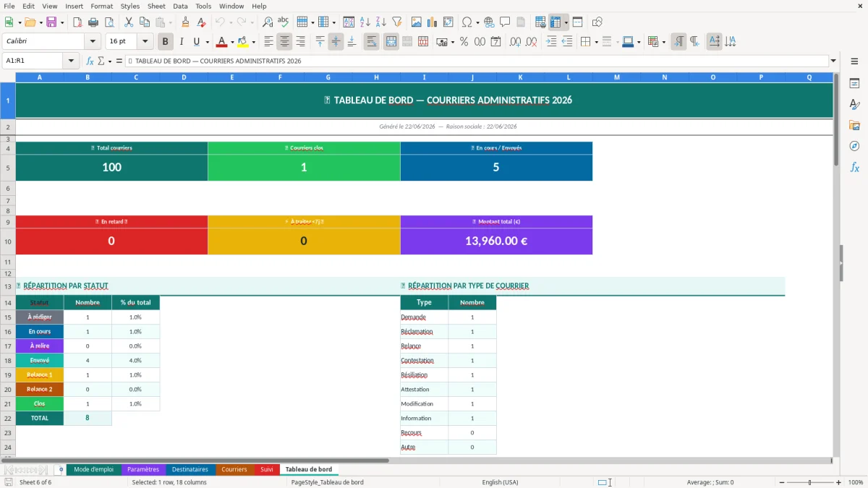This screenshot has width=868, height=488.
Task: Save the document with the Save icon
Action: pos(51,22)
